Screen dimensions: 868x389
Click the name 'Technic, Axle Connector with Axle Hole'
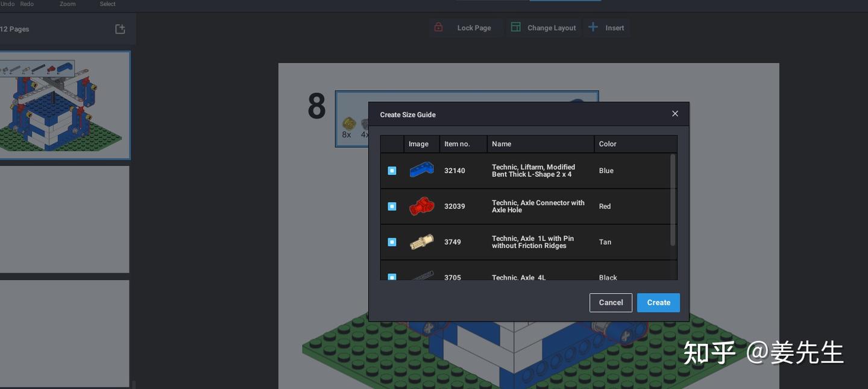click(538, 206)
